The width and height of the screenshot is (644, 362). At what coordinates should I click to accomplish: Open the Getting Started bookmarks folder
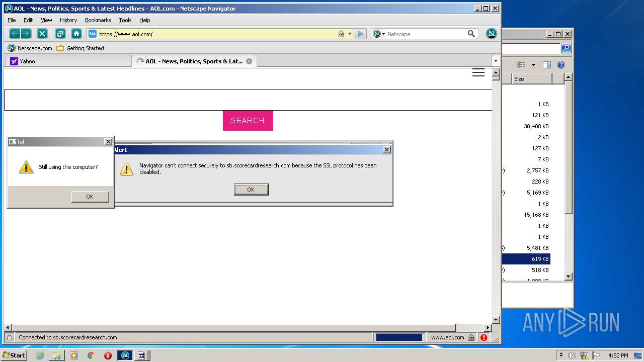coord(80,48)
